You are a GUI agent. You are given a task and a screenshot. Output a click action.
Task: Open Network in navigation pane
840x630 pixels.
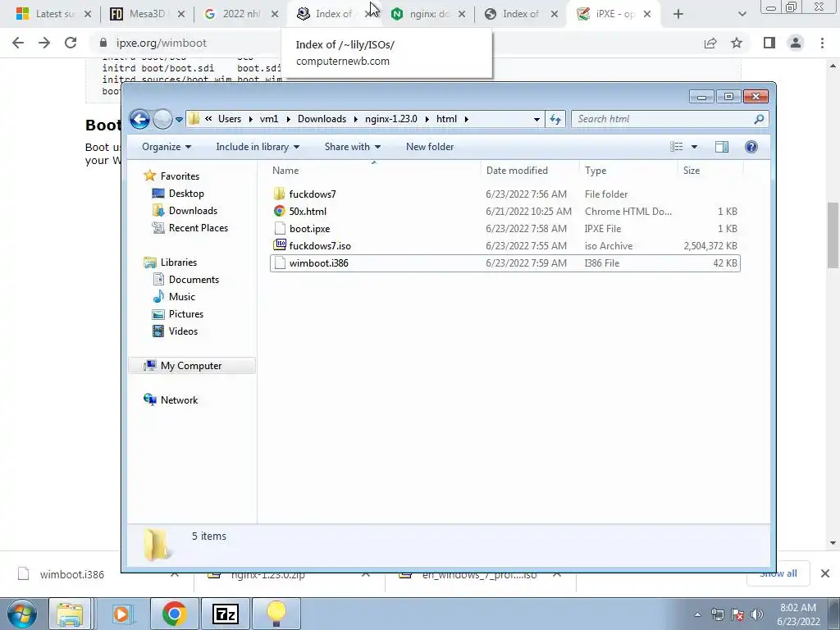(179, 400)
